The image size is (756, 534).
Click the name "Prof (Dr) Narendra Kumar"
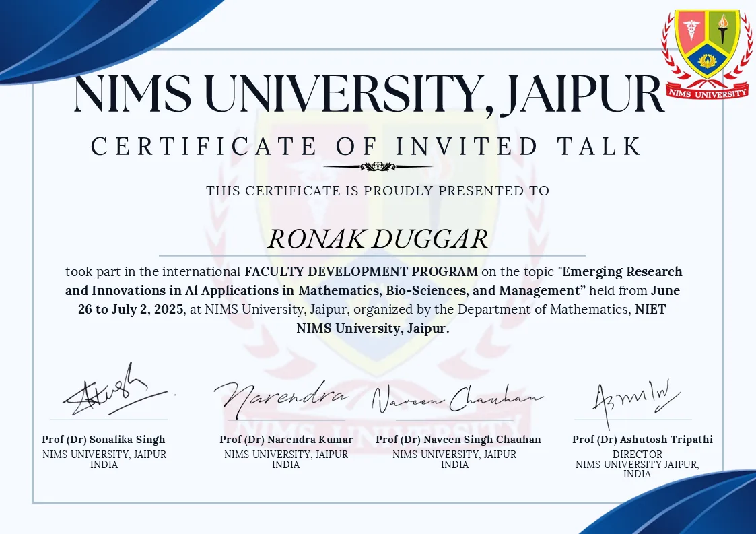286,440
